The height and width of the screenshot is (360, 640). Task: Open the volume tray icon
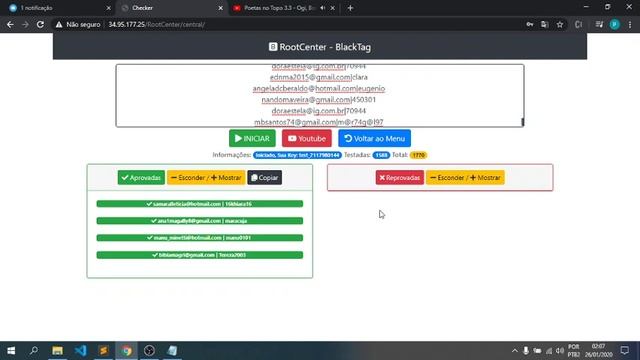560,351
